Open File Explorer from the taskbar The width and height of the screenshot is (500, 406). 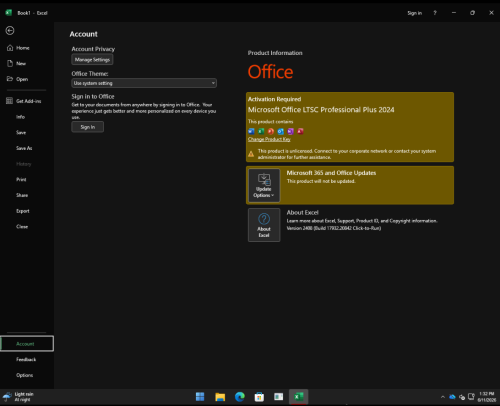pyautogui.click(x=220, y=397)
